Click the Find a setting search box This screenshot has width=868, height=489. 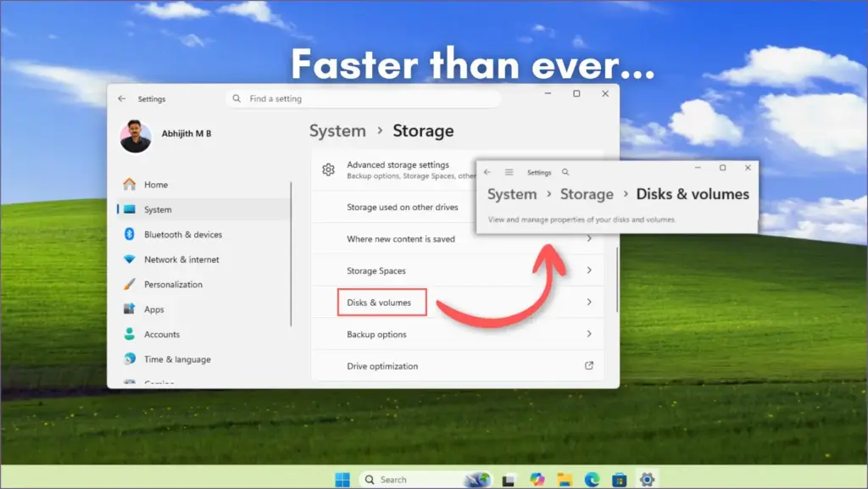point(363,98)
